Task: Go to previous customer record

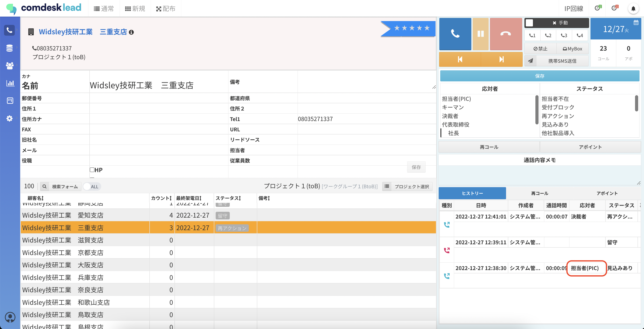Action: (460, 59)
